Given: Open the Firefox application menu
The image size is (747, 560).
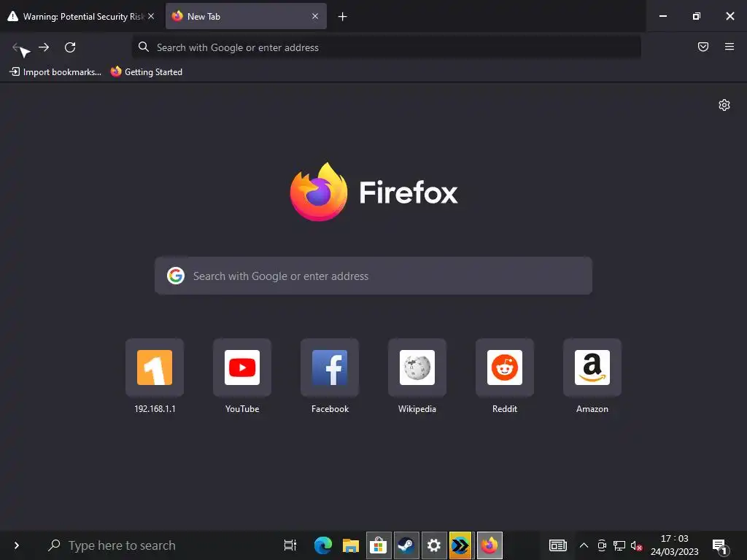Looking at the screenshot, I should 729,47.
